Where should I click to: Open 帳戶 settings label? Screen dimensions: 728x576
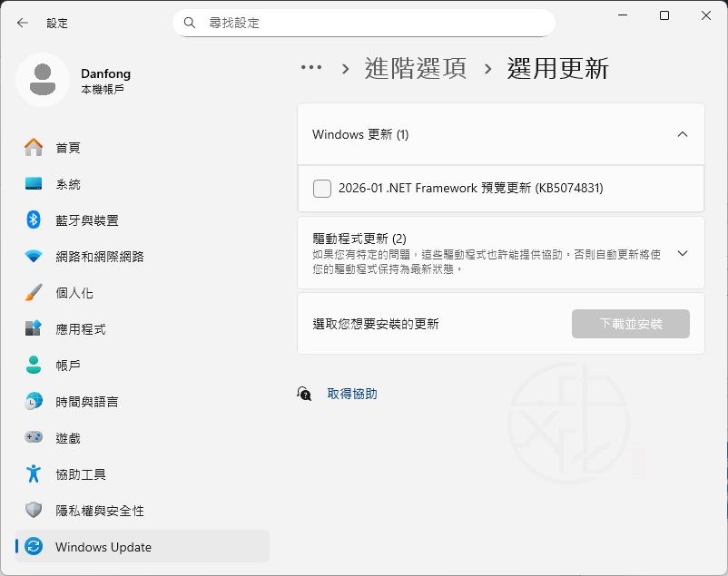68,366
